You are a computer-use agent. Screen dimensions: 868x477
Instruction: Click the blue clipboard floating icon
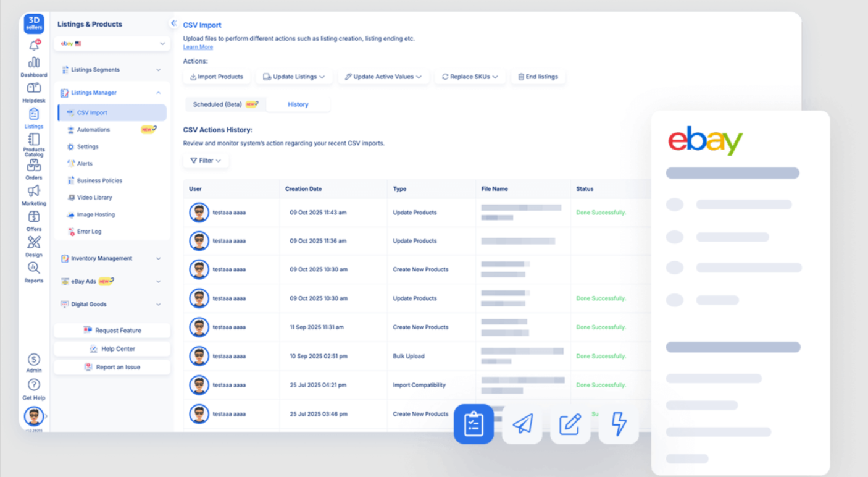(474, 424)
